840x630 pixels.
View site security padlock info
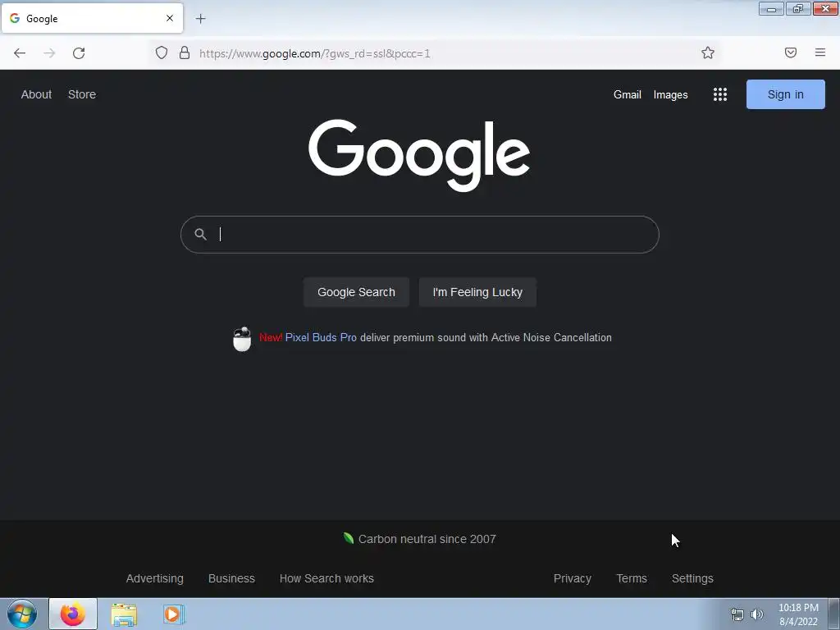185,52
